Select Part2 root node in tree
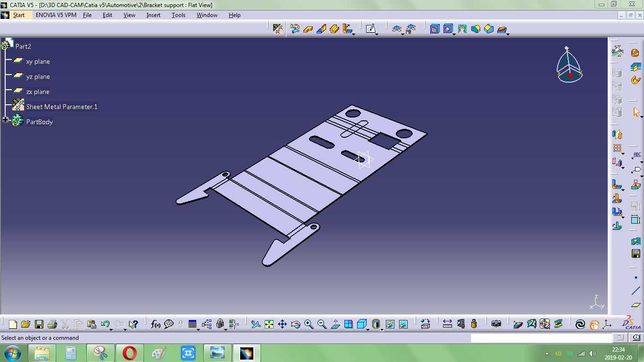Image resolution: width=644 pixels, height=362 pixels. [23, 46]
